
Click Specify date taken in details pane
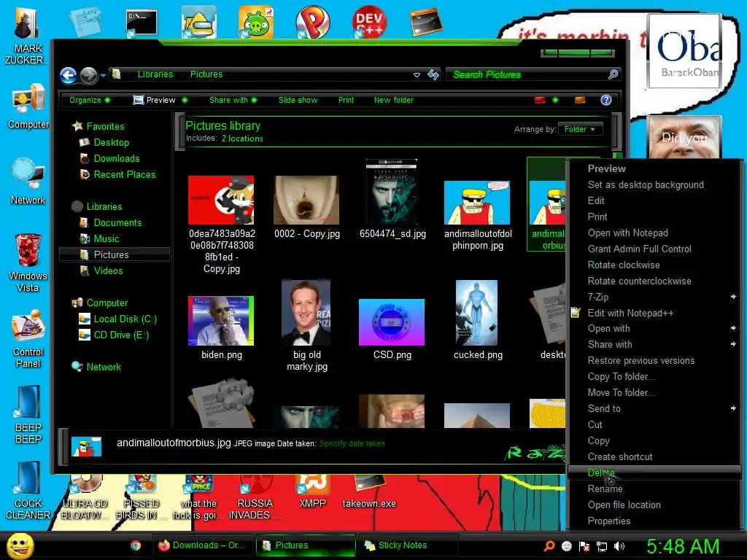(x=352, y=443)
